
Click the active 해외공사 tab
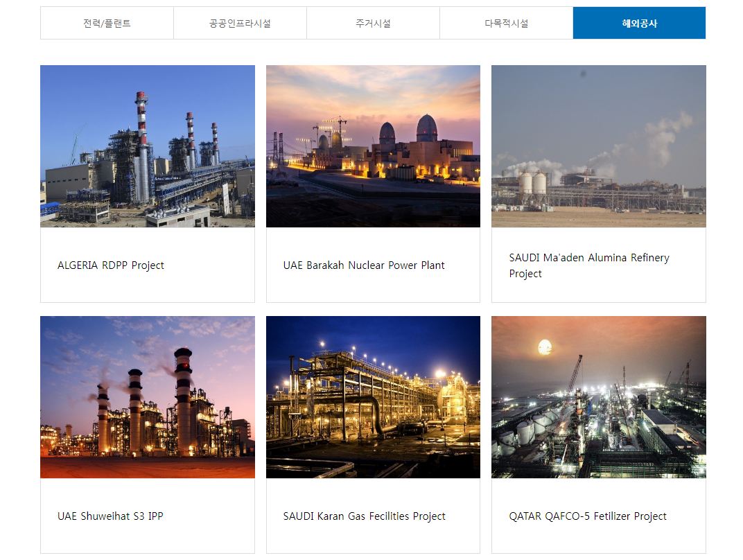(x=639, y=24)
